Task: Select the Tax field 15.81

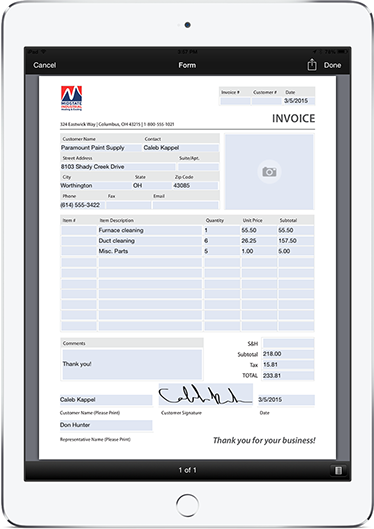Action: click(288, 365)
